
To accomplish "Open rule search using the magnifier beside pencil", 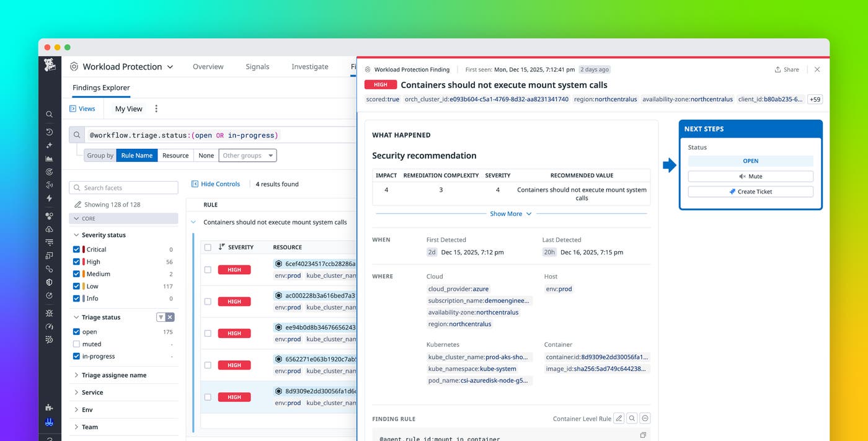I will coord(631,418).
